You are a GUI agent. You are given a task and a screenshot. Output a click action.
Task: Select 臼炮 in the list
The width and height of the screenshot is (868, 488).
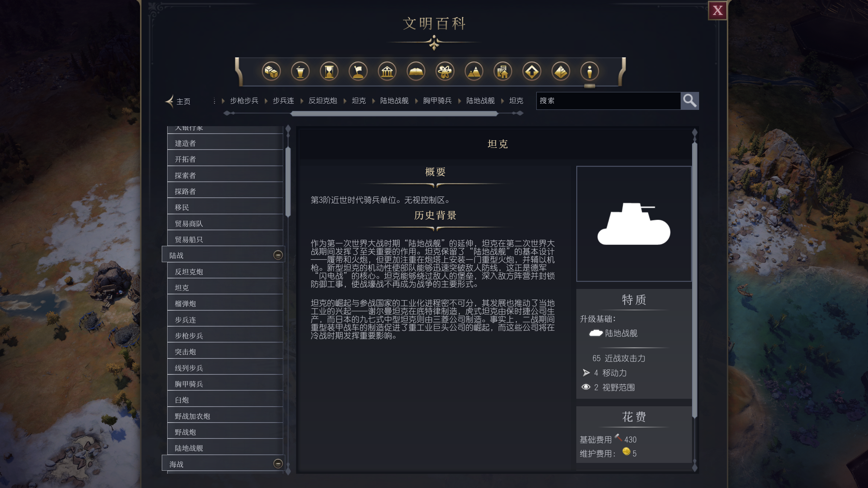225,400
